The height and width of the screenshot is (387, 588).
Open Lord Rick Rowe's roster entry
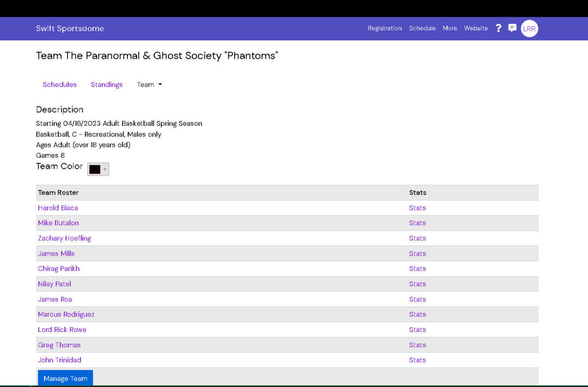click(62, 330)
